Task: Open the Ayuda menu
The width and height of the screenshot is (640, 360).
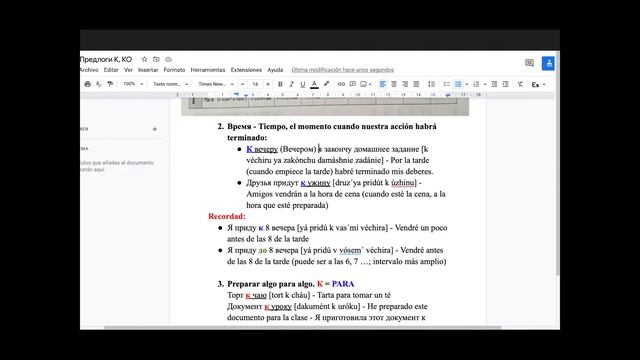Action: coord(275,70)
